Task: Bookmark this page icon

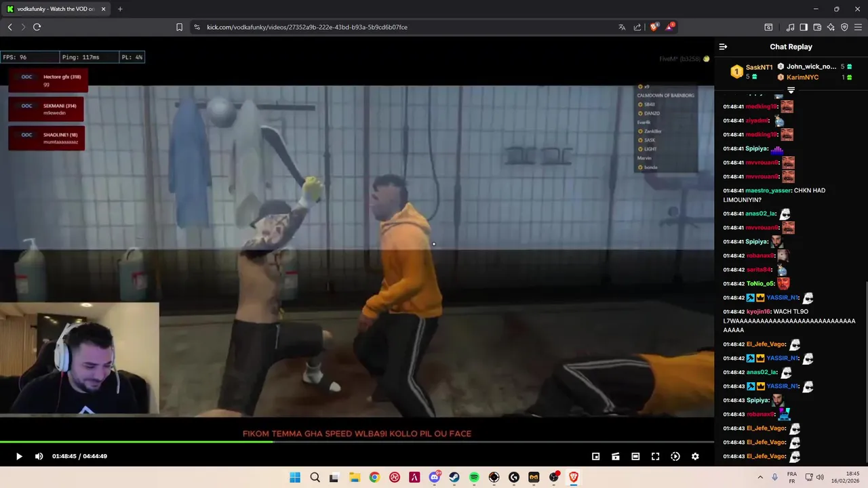Action: pyautogui.click(x=179, y=27)
